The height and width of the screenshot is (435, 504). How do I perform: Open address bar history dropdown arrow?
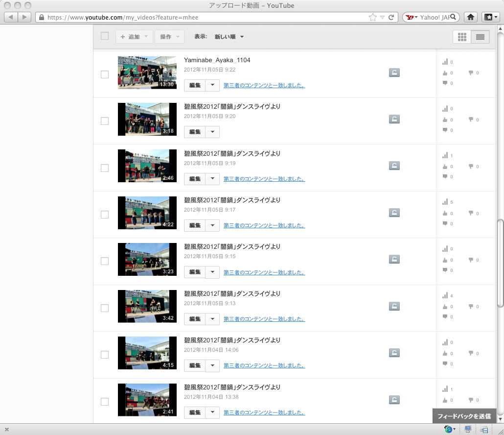pos(382,17)
